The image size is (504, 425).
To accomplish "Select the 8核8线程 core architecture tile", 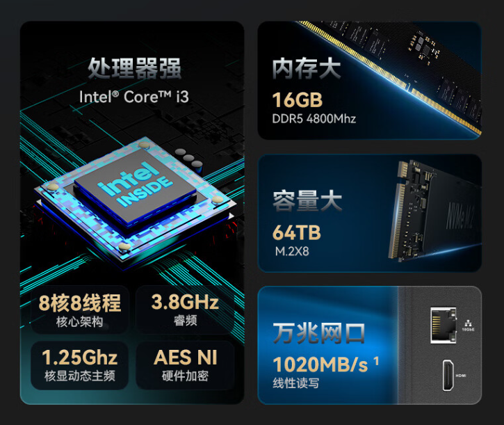I will pyautogui.click(x=80, y=310).
